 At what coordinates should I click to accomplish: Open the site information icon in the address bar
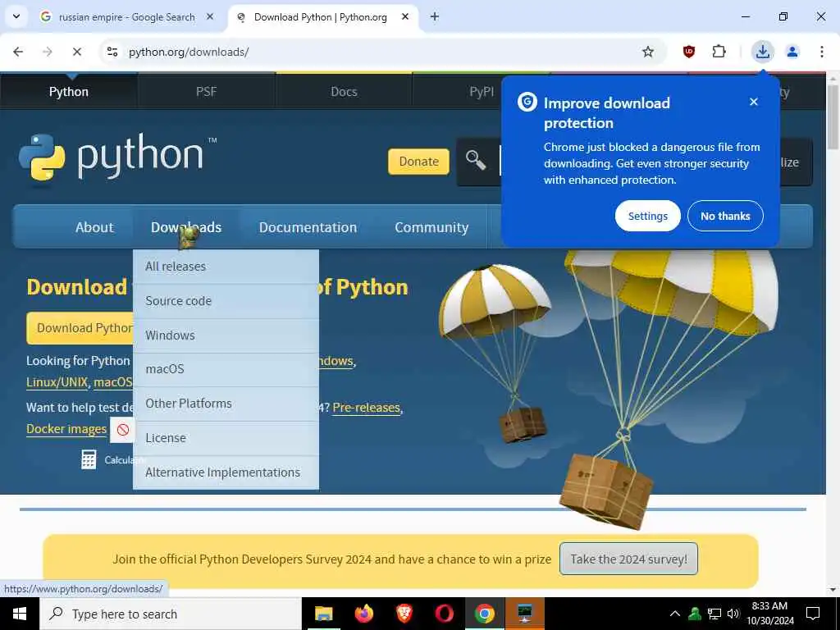[x=112, y=52]
